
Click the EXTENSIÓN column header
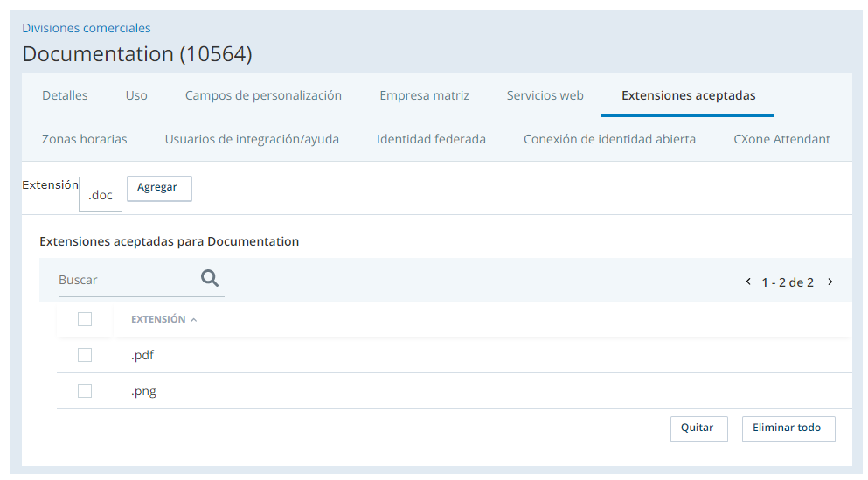point(158,319)
